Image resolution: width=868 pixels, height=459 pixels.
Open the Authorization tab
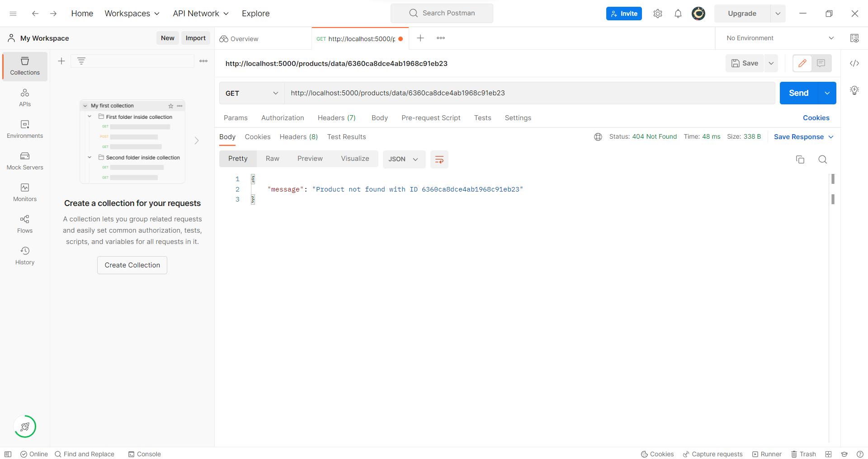[x=283, y=118]
